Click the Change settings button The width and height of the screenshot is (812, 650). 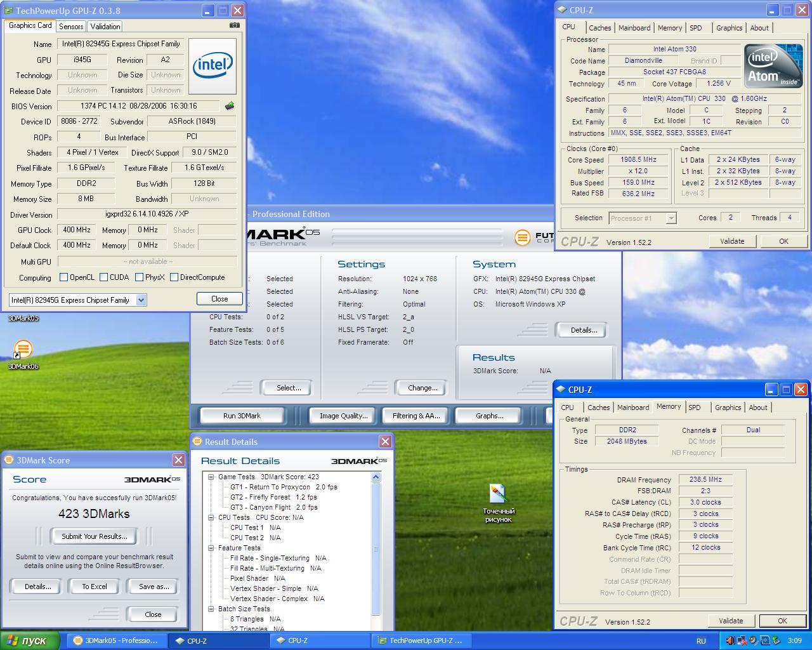pyautogui.click(x=422, y=388)
